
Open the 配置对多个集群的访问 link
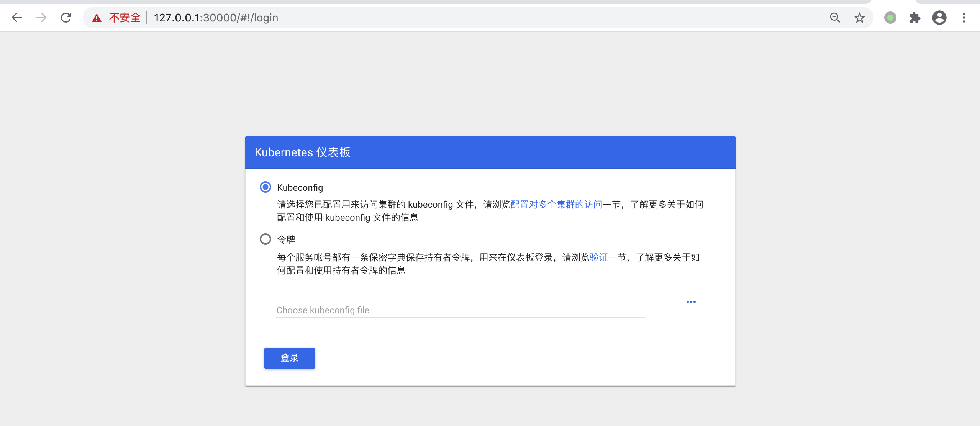556,205
